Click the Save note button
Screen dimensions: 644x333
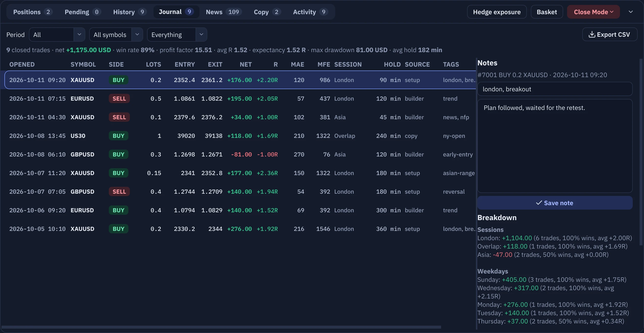point(555,203)
